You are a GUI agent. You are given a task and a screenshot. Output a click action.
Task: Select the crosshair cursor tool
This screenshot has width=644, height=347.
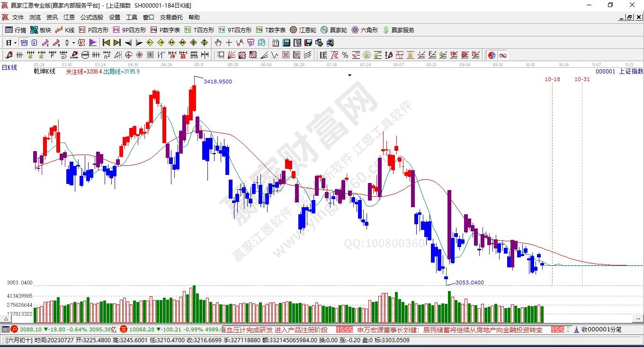[229, 43]
